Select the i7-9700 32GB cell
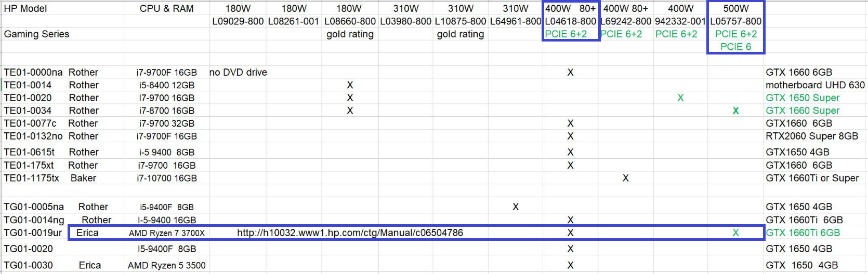The height and width of the screenshot is (274, 868). [x=166, y=123]
